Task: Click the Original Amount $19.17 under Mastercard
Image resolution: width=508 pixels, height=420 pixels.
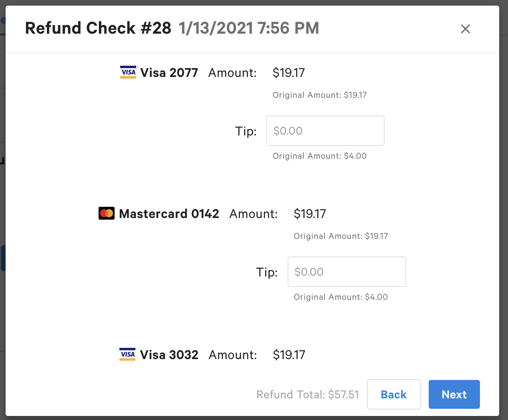Action: [x=341, y=236]
